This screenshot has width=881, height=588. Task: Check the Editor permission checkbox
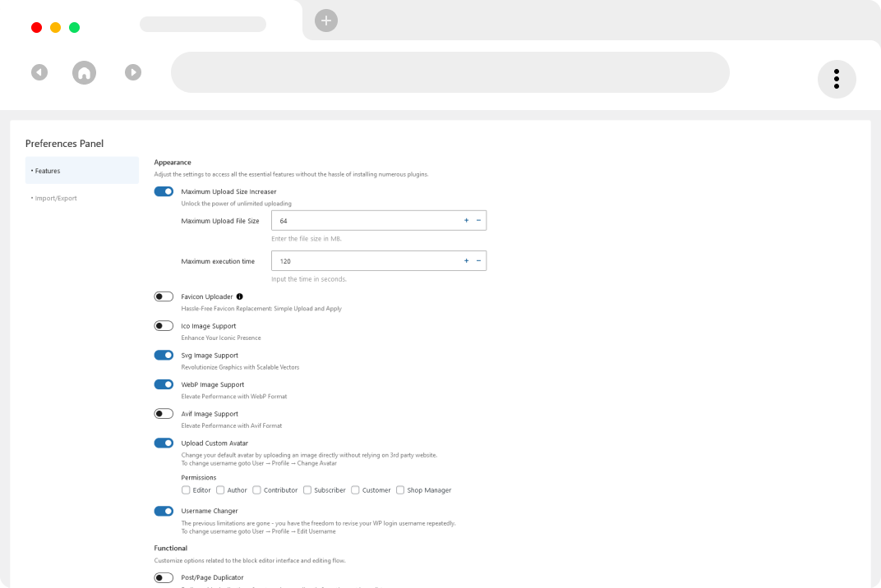coord(186,490)
